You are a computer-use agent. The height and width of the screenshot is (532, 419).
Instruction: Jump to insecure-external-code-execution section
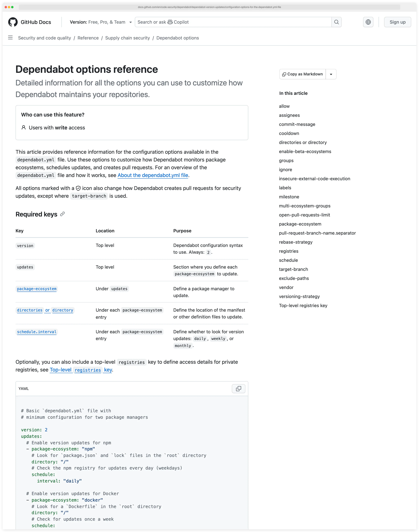[x=315, y=179]
